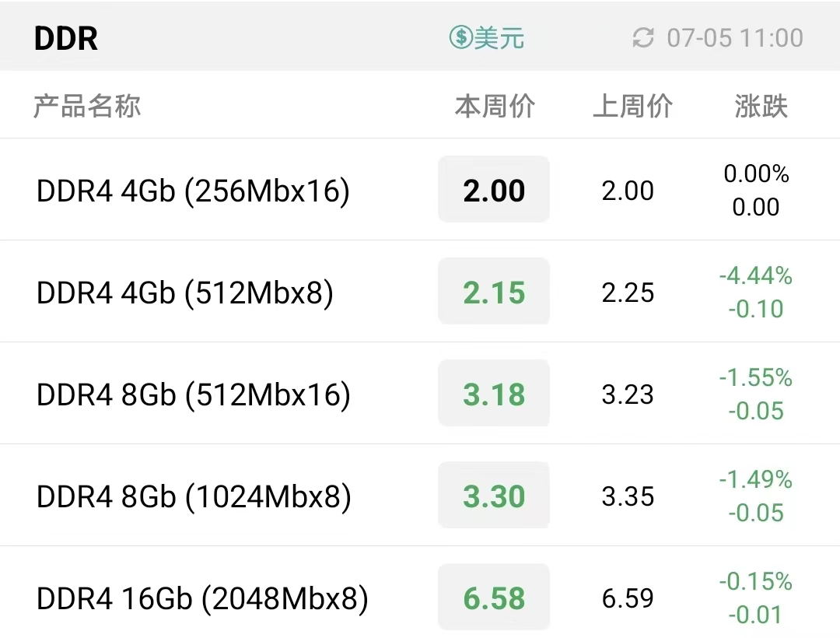The image size is (840, 638).
Task: Open DDR4 4Gb (256Mbx16) row
Action: (x=420, y=189)
